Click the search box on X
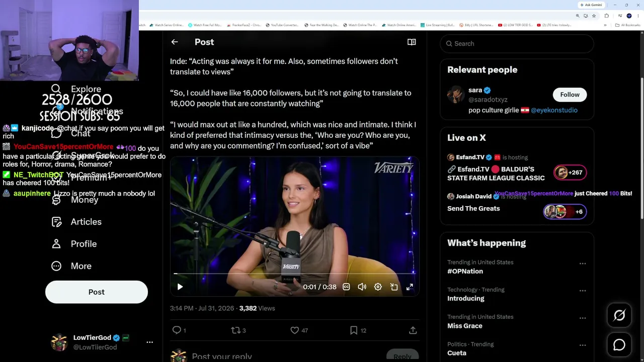Screen dimensions: 644x362 (517, 44)
